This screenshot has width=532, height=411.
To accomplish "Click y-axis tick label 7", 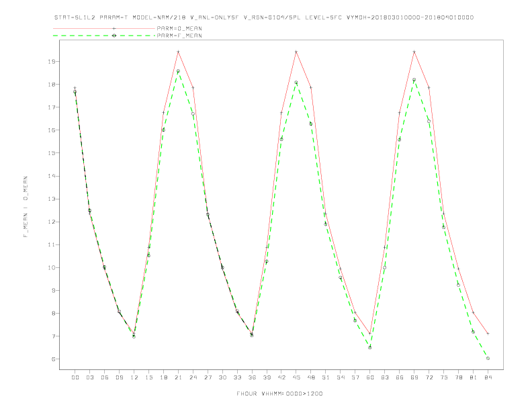I will click(53, 336).
